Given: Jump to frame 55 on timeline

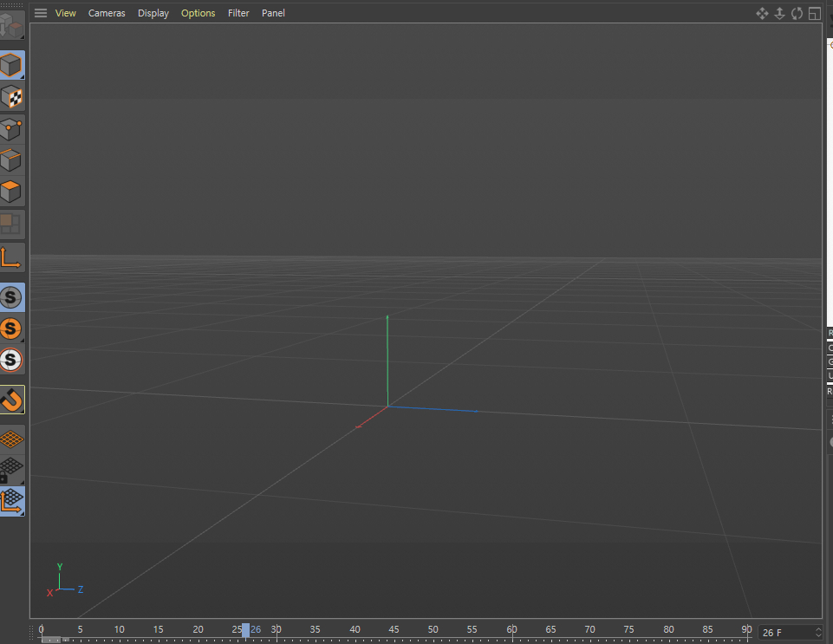Looking at the screenshot, I should tap(472, 629).
